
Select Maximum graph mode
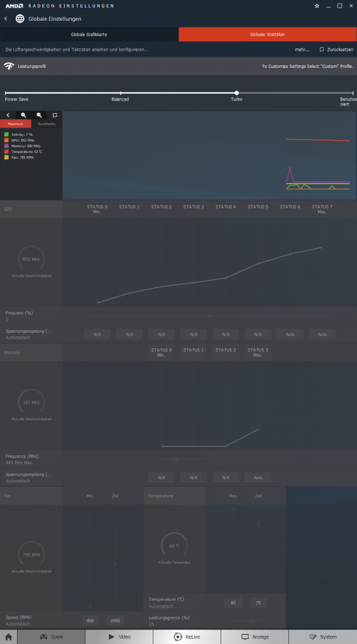point(15,124)
